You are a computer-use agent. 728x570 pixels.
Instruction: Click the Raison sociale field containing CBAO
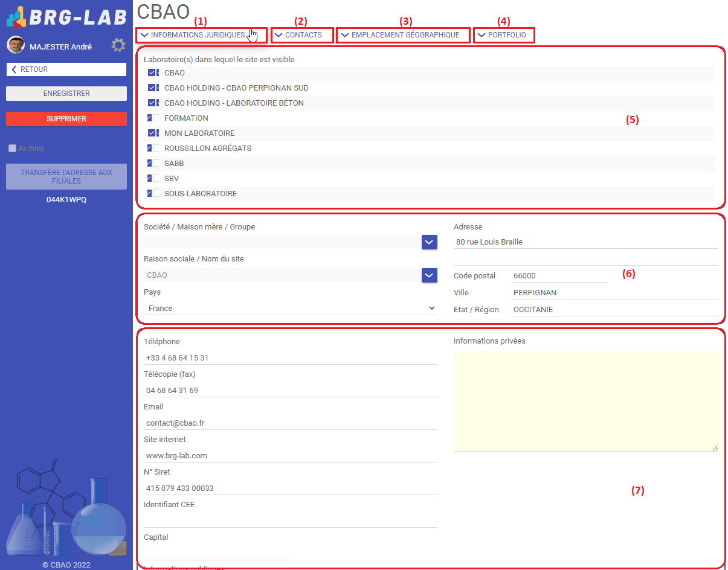(282, 275)
